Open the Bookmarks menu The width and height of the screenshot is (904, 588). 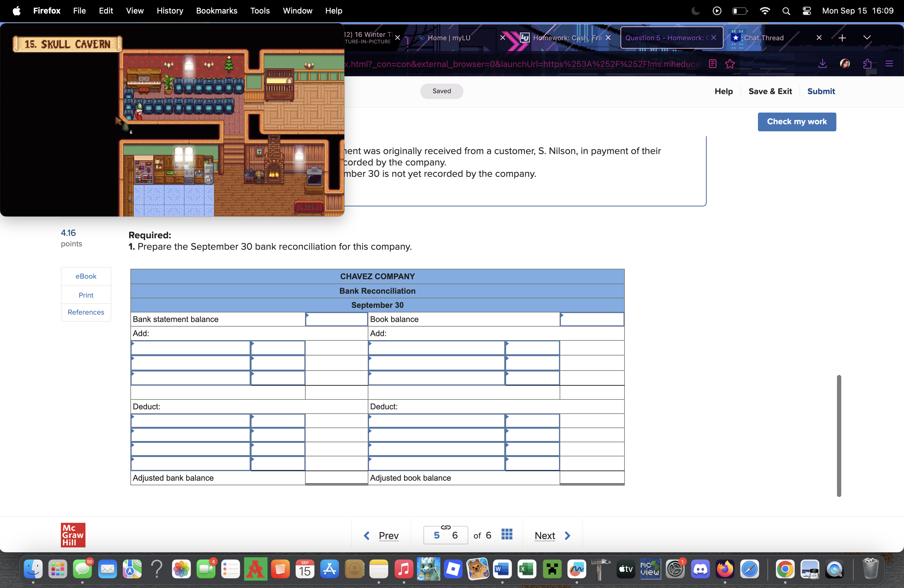(216, 11)
